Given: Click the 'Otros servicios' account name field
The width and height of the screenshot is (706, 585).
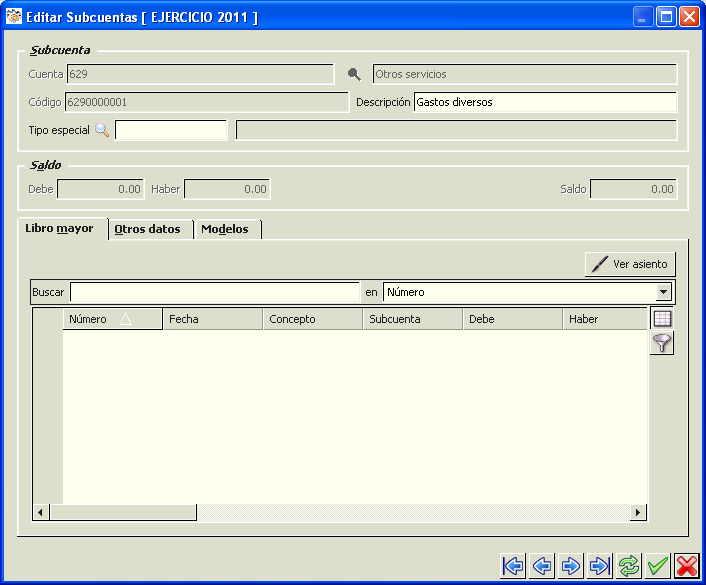Looking at the screenshot, I should tap(525, 74).
